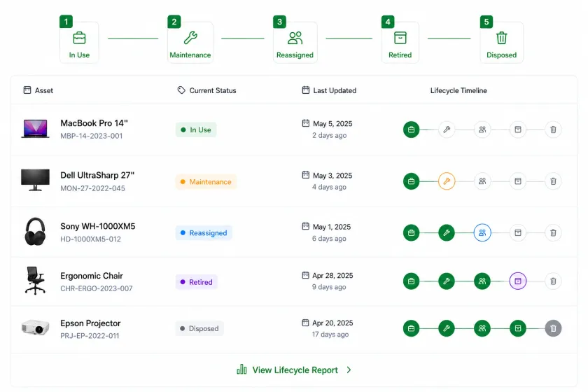This screenshot has width=588, height=392.
Task: Click MacBook Pro row's disposed trash timeline icon
Action: click(553, 129)
